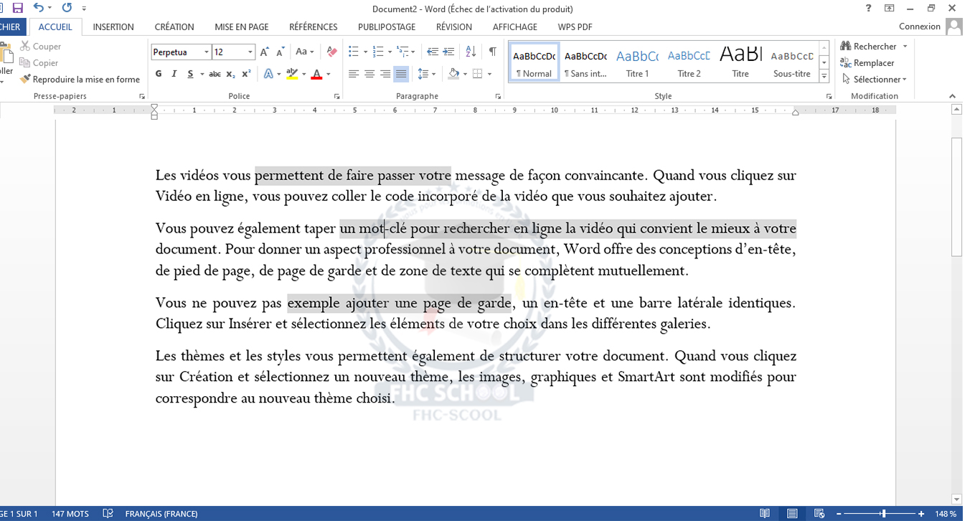
Task: Click the bulleted list icon
Action: pos(353,52)
